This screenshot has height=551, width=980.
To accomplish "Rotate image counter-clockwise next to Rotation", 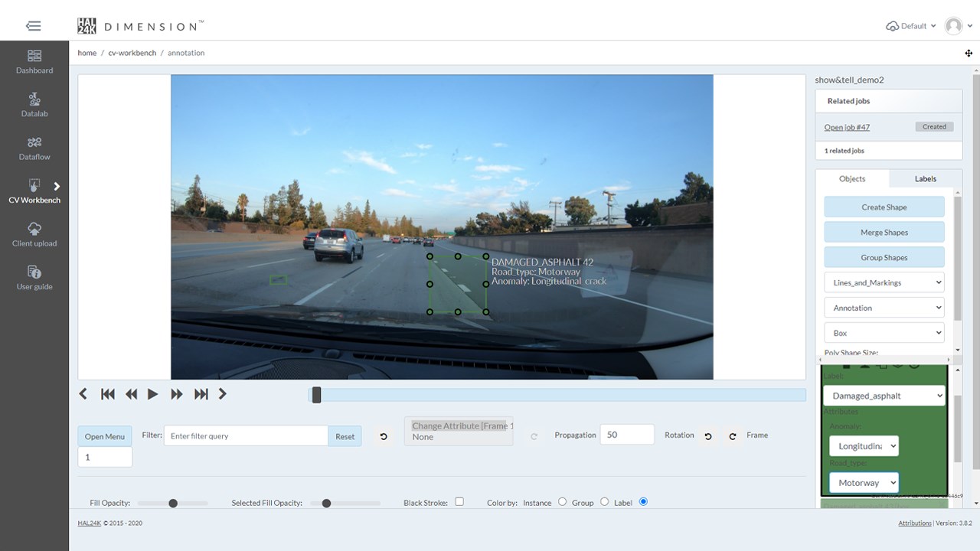I will (708, 436).
